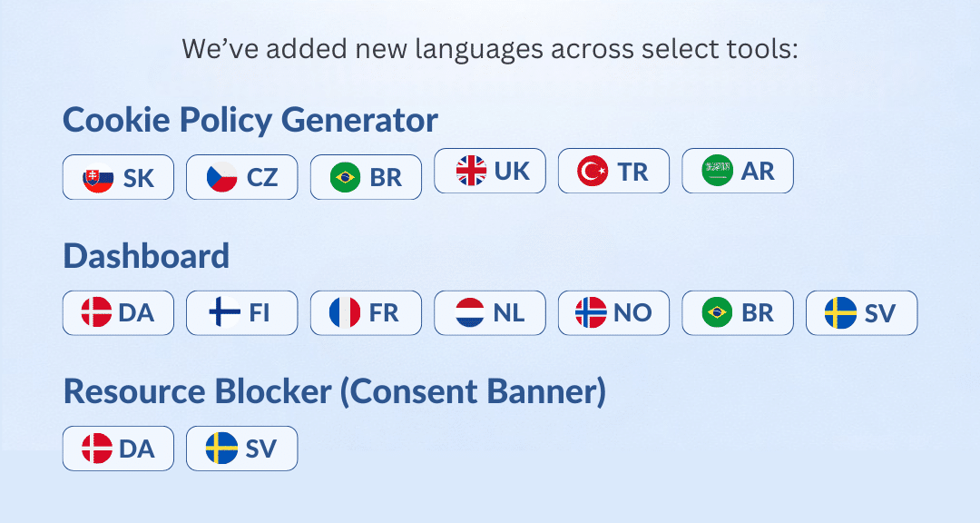The image size is (980, 523).
Task: Click the Turkey flag icon
Action: (x=593, y=171)
